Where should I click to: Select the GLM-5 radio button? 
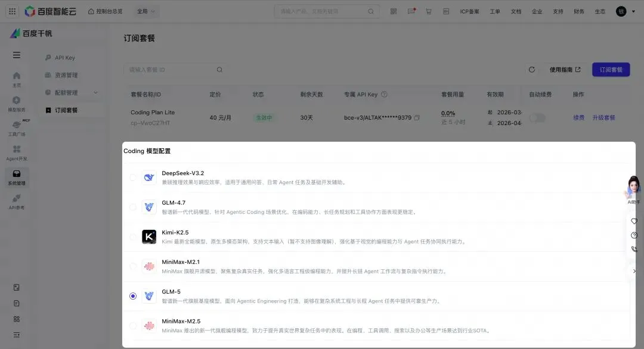pos(132,296)
